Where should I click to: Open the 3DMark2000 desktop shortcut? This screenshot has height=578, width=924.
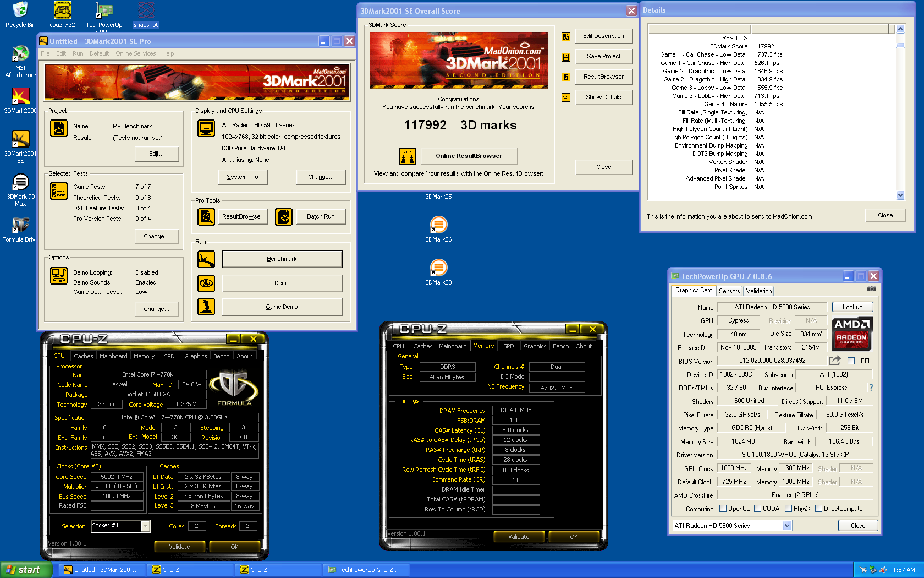(x=20, y=100)
